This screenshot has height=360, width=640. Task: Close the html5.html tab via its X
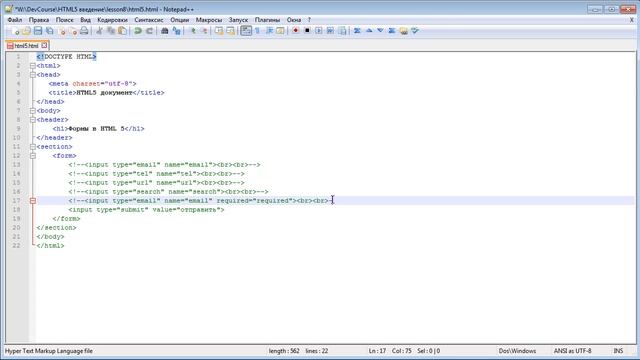[44, 46]
